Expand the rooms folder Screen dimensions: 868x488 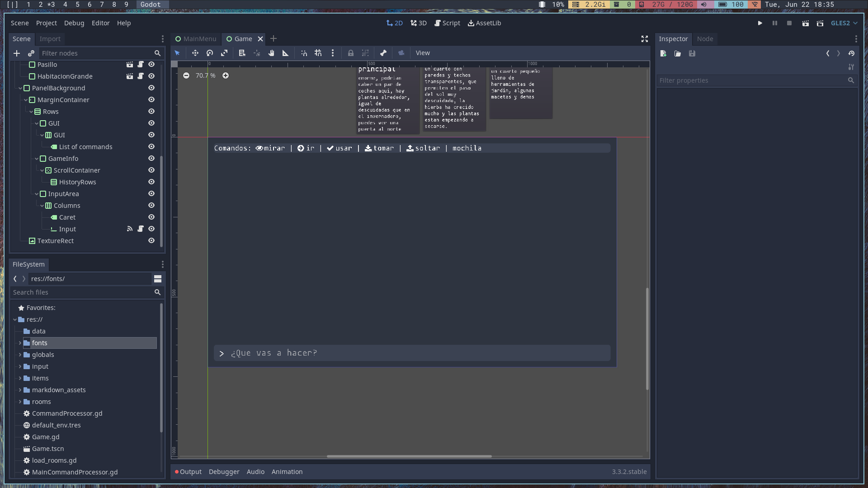tap(20, 402)
